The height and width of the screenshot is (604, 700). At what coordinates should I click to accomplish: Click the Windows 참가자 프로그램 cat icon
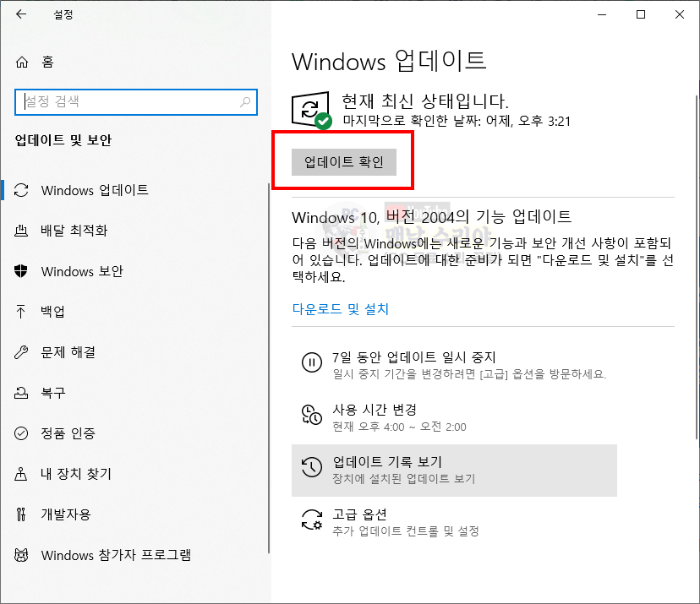point(21,555)
